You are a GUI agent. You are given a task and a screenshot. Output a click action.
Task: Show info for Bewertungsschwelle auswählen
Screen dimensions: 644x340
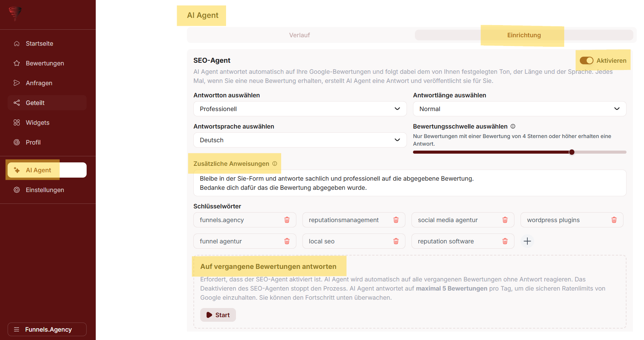(x=513, y=126)
